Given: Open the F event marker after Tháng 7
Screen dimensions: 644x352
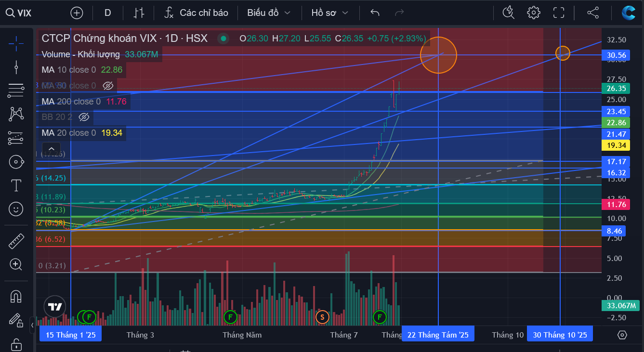Looking at the screenshot, I should 380,317.
